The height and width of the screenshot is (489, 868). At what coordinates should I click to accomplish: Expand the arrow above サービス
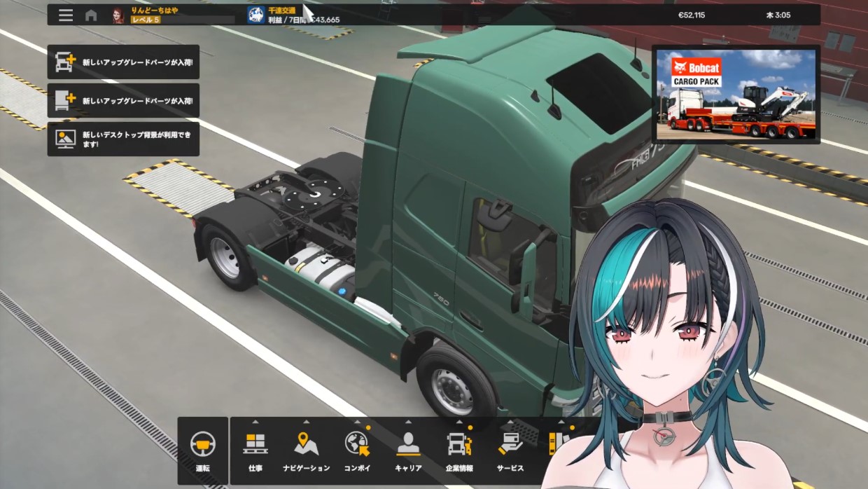[x=510, y=422]
